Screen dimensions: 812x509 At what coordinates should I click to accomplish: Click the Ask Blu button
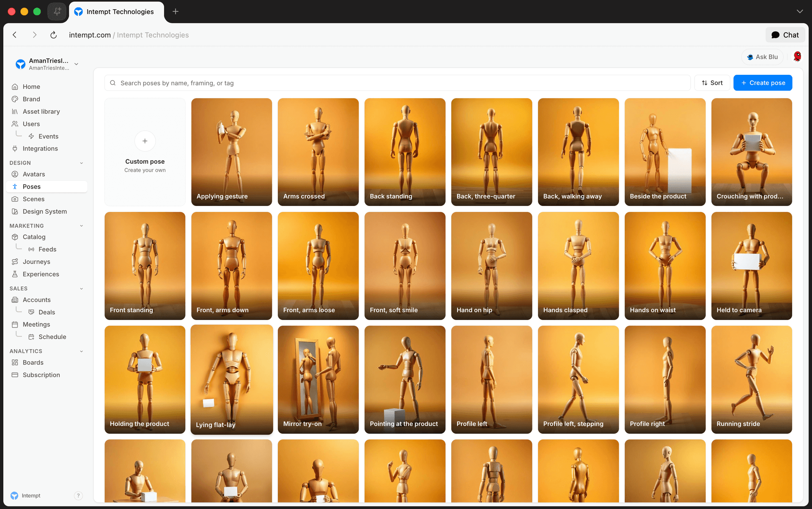(x=762, y=57)
